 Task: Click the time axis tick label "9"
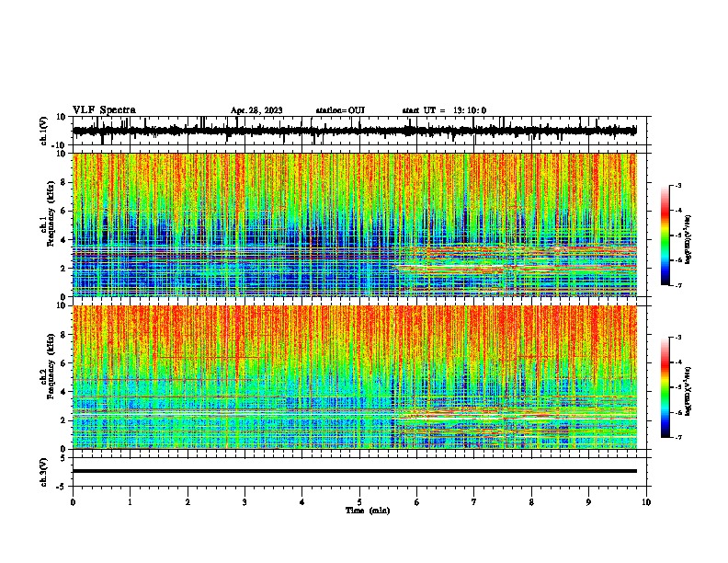(x=588, y=501)
